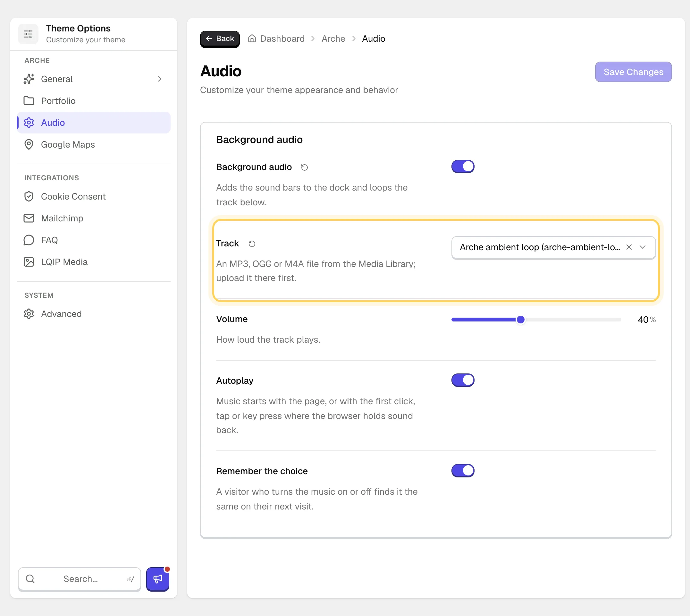Toggle the Background audio switch

coord(463,167)
